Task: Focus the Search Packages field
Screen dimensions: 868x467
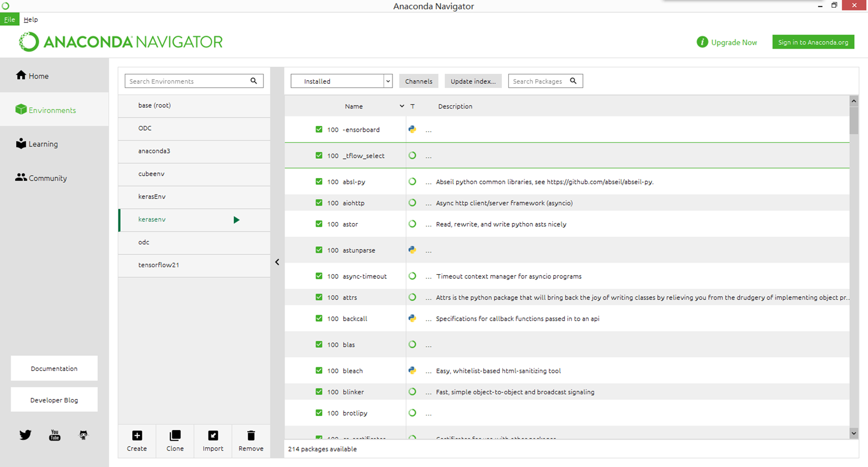Action: click(545, 81)
